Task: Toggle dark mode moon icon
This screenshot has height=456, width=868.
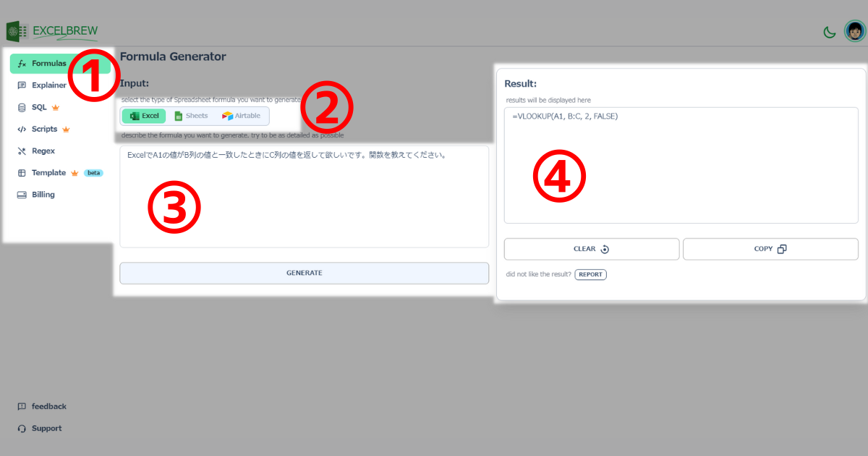Action: (x=830, y=32)
